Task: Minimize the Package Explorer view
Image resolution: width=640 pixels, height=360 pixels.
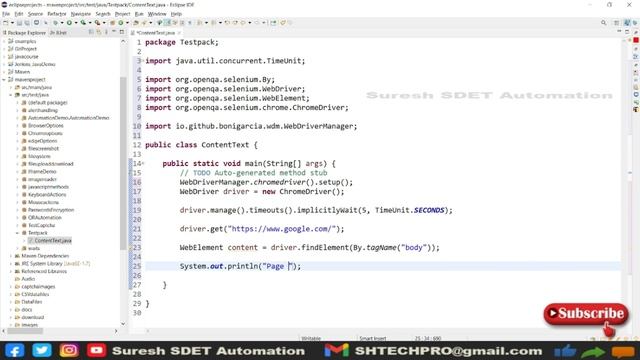Action: tap(114, 32)
